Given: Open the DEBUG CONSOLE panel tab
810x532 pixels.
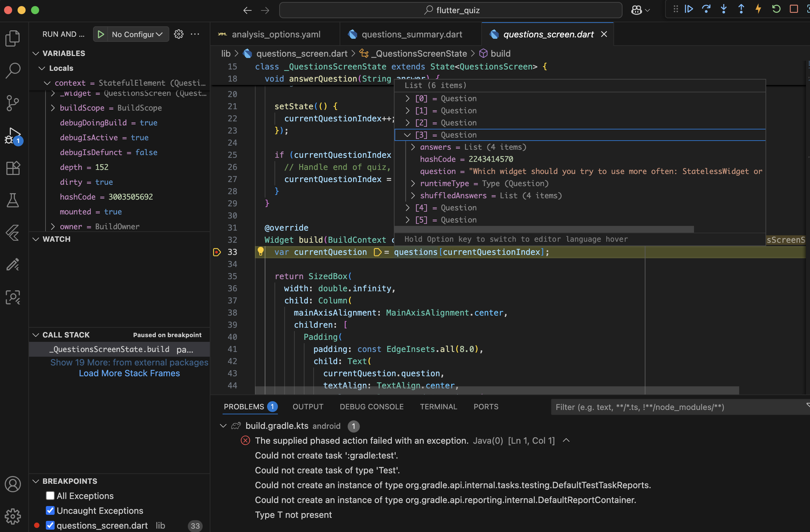Looking at the screenshot, I should [371, 407].
